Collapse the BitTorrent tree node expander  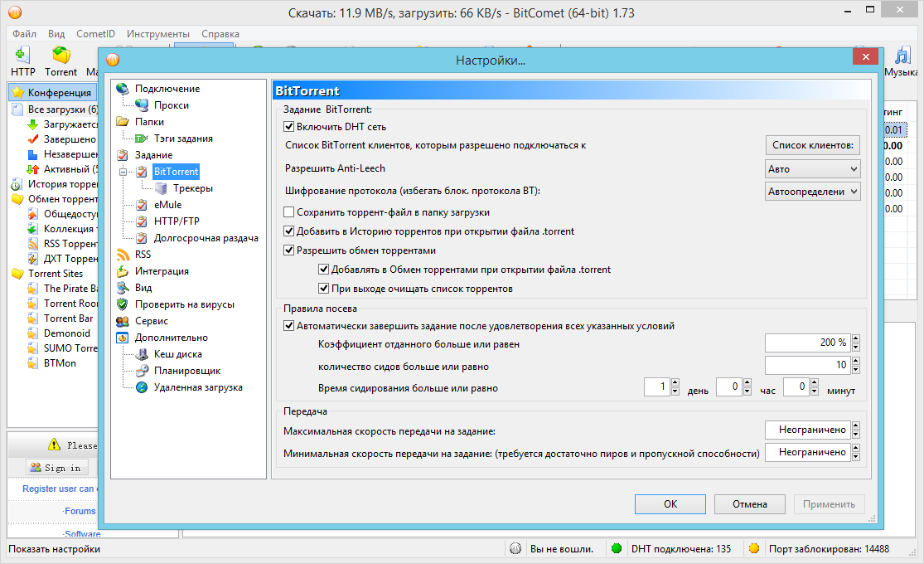tap(123, 172)
